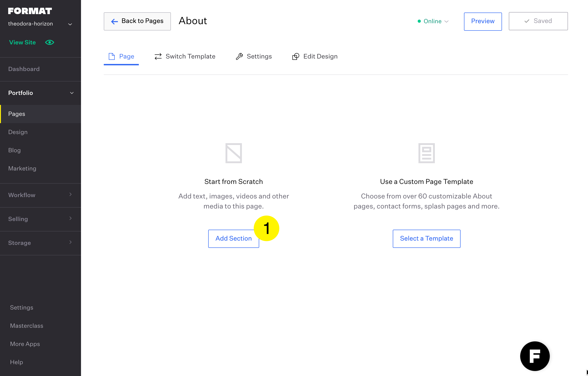Viewport: 588px width, 376px height.
Task: Click the Settings wrench icon tab
Action: [x=240, y=56]
